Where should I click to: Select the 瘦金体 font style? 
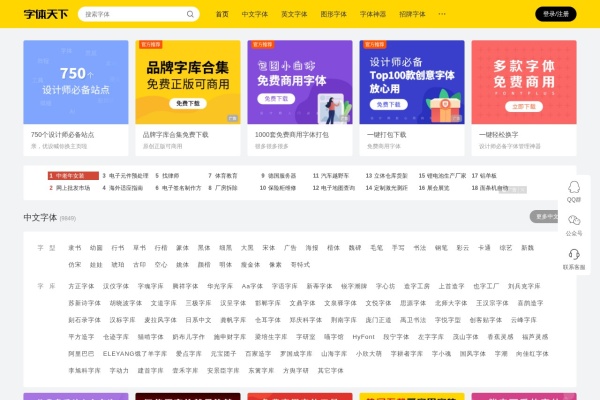tap(250, 264)
